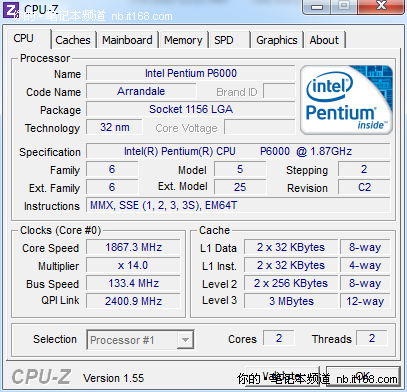Click the Technology value 32 nm
407x392 pixels.
tap(114, 127)
